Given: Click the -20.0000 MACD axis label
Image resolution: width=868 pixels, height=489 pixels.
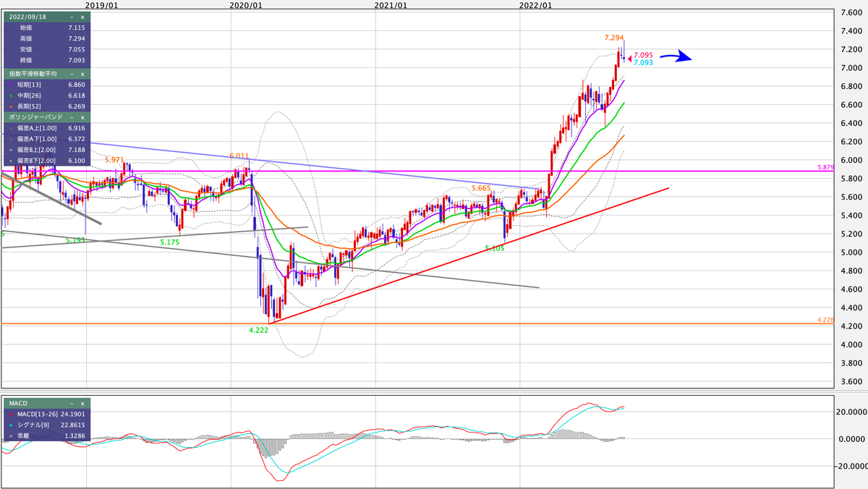Looking at the screenshot, I should click(851, 466).
